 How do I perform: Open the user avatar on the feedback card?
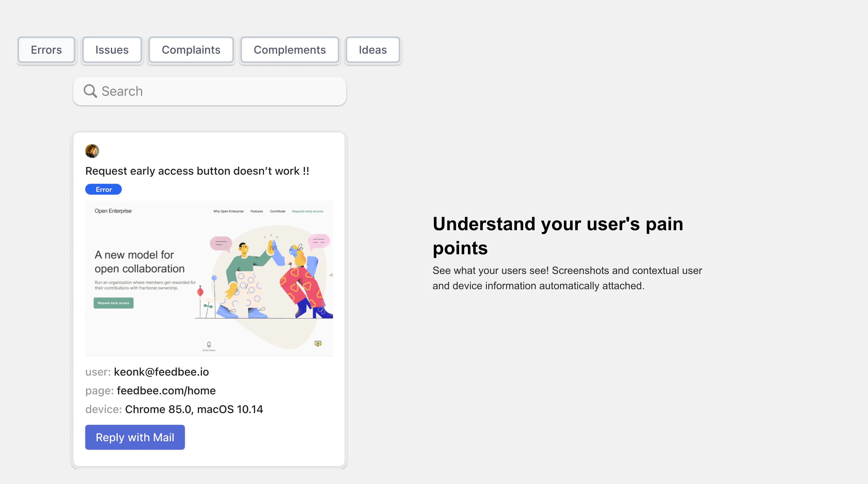pos(92,151)
